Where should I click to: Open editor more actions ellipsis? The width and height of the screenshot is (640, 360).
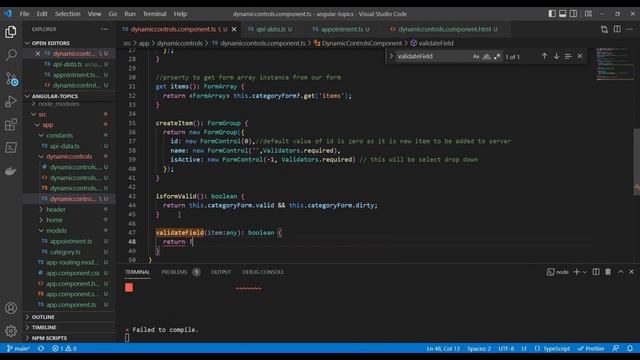[x=630, y=29]
